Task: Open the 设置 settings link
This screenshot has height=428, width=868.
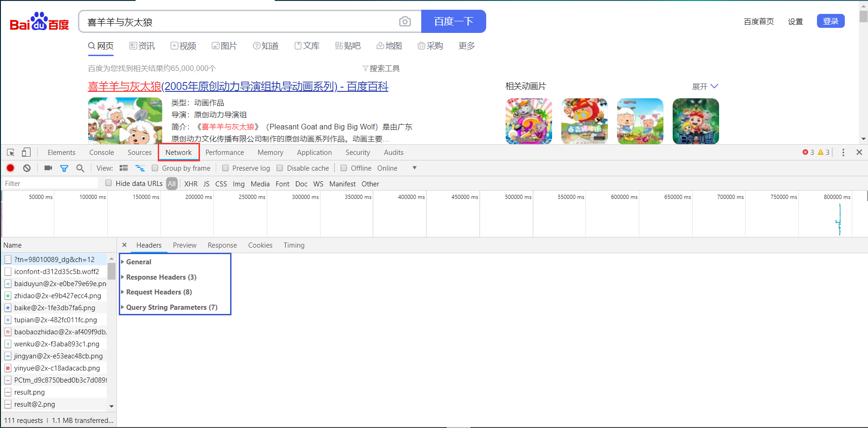Action: pyautogui.click(x=795, y=21)
